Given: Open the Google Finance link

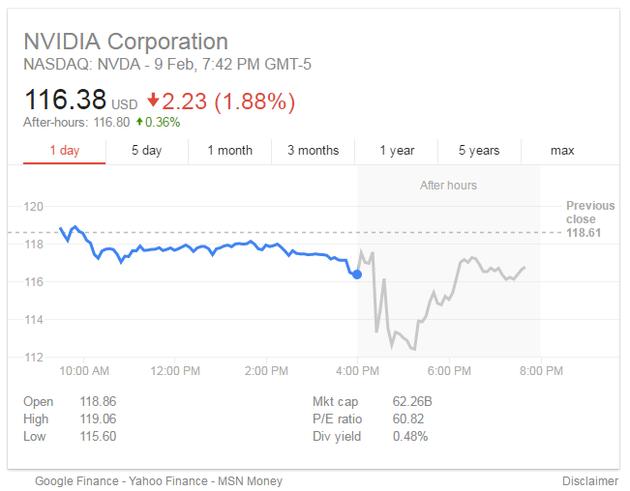Looking at the screenshot, I should [78, 481].
